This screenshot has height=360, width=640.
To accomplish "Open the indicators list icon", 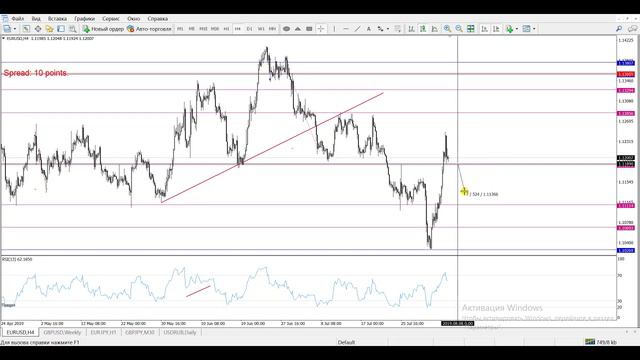I will (x=509, y=29).
